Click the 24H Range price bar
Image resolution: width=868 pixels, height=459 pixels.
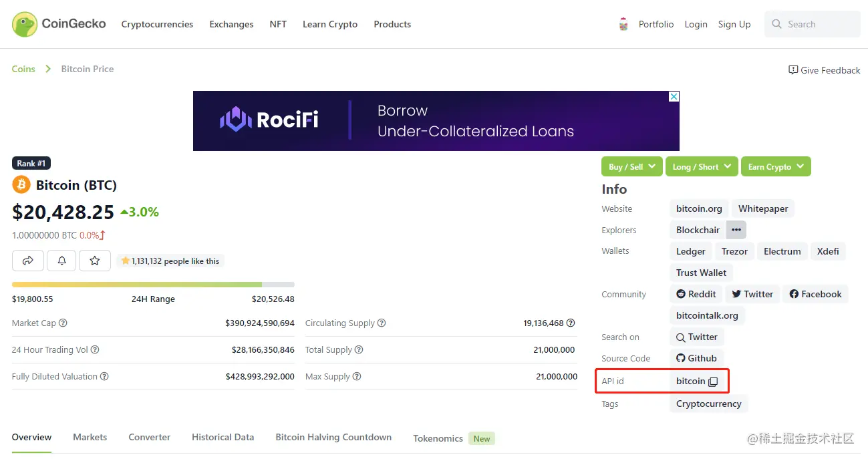click(153, 285)
